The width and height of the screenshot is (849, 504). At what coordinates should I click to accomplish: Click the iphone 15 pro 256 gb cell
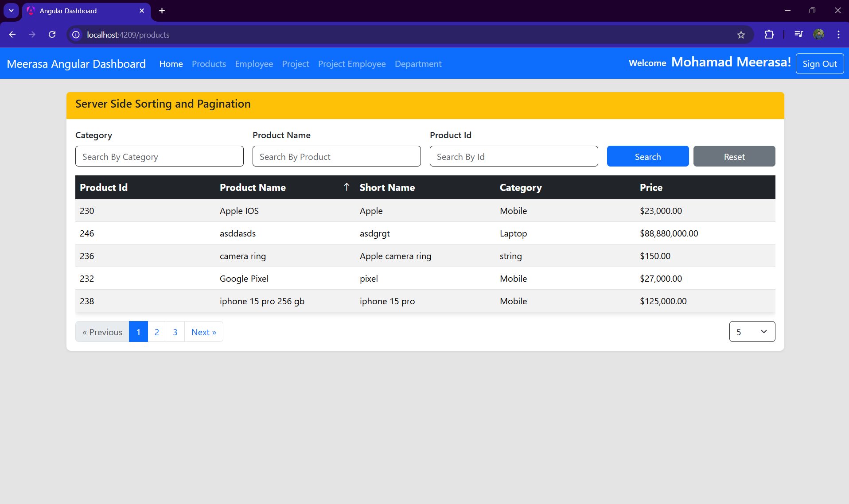(262, 301)
